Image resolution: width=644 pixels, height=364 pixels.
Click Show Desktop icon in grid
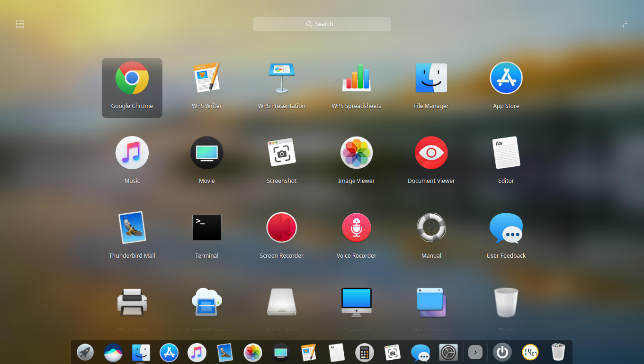pyautogui.click(x=431, y=303)
